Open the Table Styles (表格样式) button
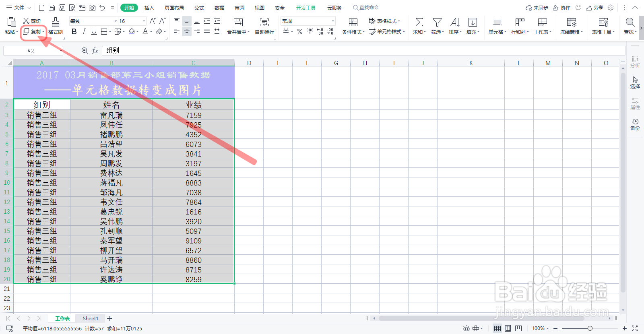This screenshot has height=334, width=644. click(384, 21)
